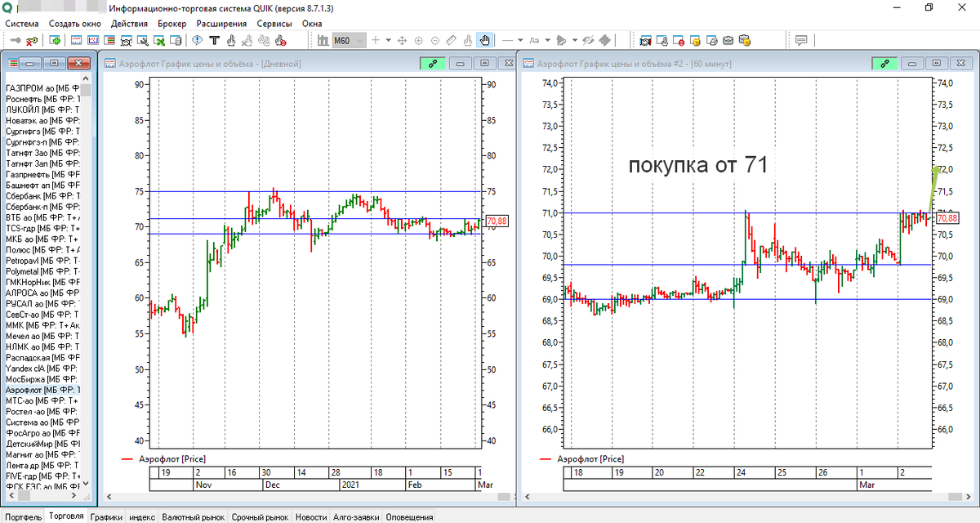Expand the arrow next to the crosshair tool
The image size is (980, 523).
pyautogui.click(x=389, y=40)
